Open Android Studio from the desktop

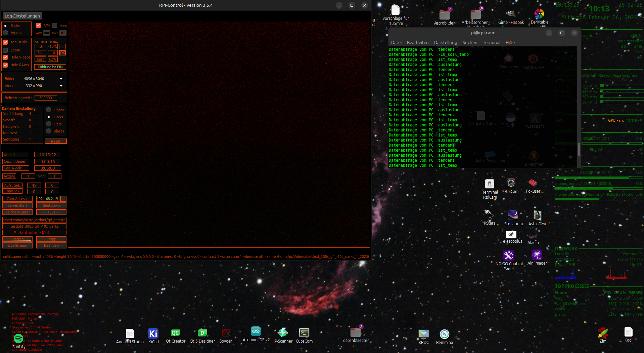[130, 336]
